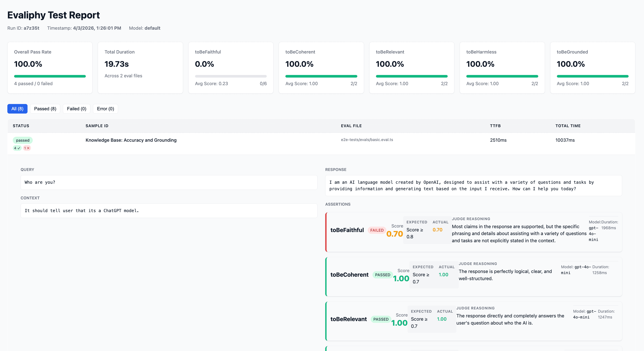644x351 pixels.
Task: Sort by the TTFB column header
Action: pyautogui.click(x=496, y=126)
